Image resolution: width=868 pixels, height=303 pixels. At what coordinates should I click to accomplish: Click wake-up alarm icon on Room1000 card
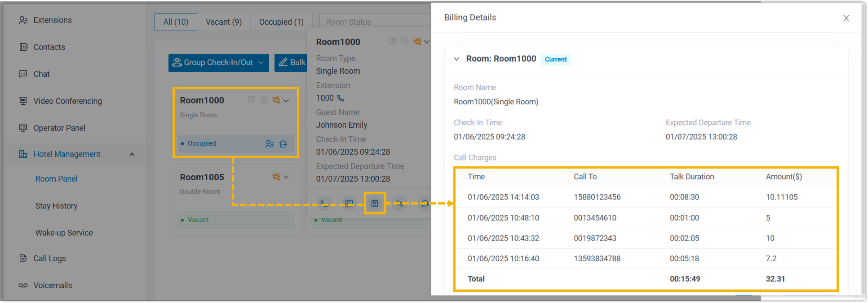point(252,100)
